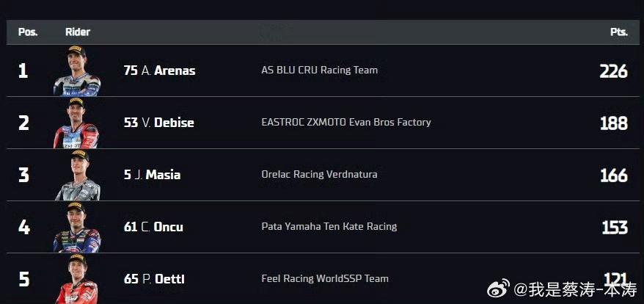Screen dimensions: 644x304
Task: Select Orelac Racing Verdnatura team
Action: click(x=319, y=175)
